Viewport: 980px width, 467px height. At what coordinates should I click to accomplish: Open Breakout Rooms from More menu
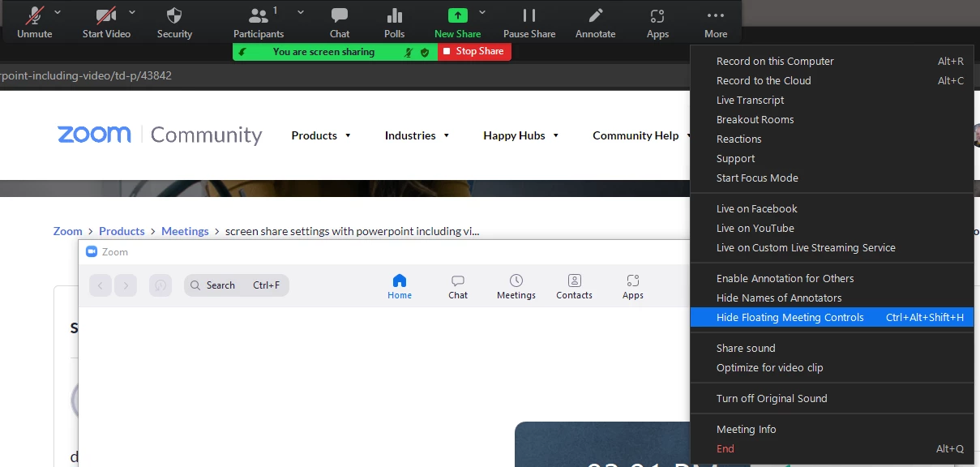coord(832,119)
